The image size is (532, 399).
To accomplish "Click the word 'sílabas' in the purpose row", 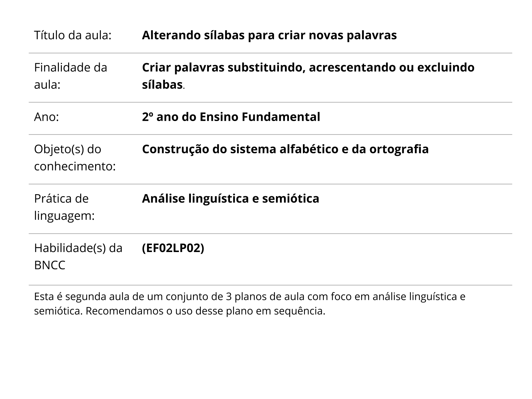I will click(x=162, y=84).
